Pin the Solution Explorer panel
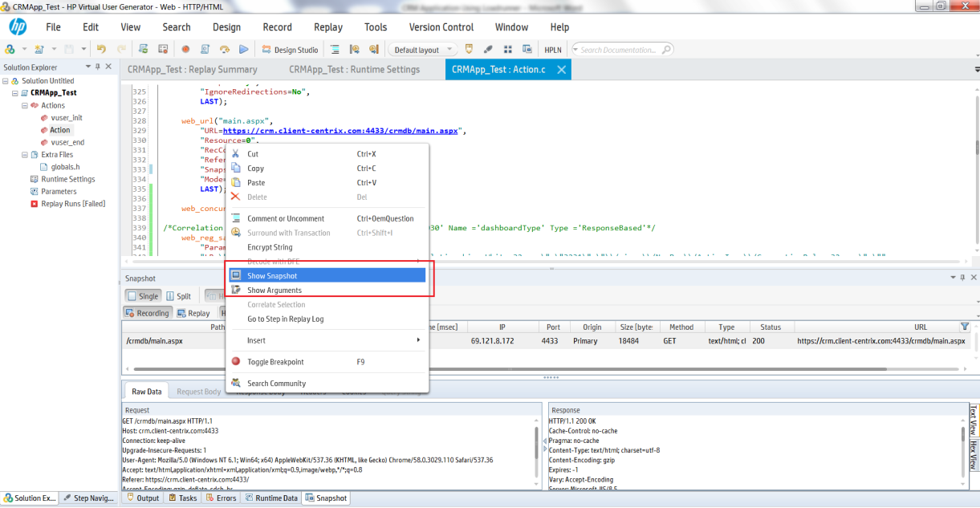Screen dimensions: 980x508 point(98,67)
